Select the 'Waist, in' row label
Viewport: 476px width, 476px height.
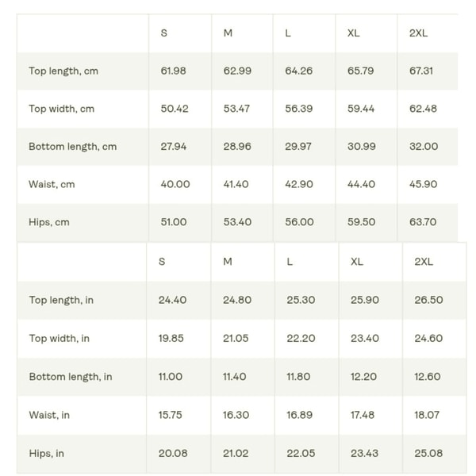click(x=49, y=415)
